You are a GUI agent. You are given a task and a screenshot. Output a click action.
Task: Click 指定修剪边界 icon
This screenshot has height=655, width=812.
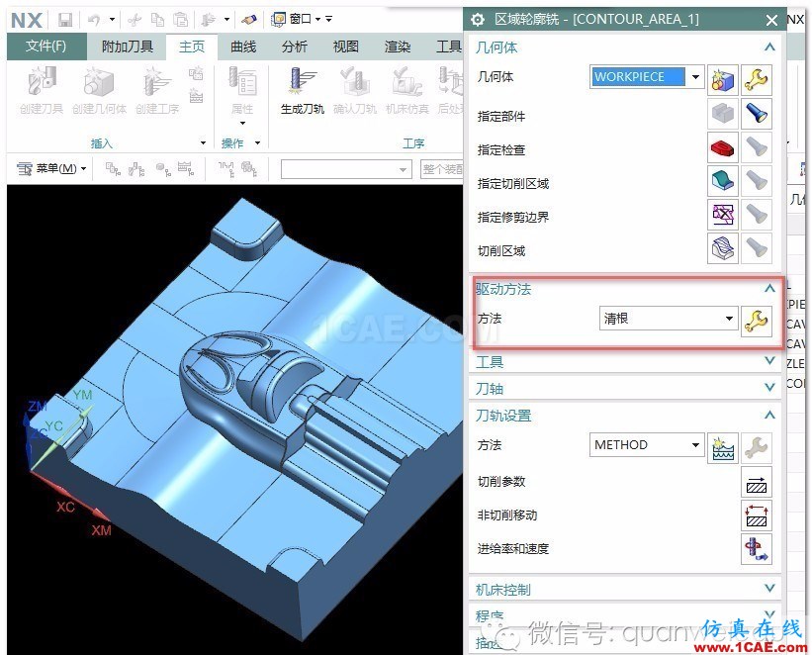(x=722, y=215)
